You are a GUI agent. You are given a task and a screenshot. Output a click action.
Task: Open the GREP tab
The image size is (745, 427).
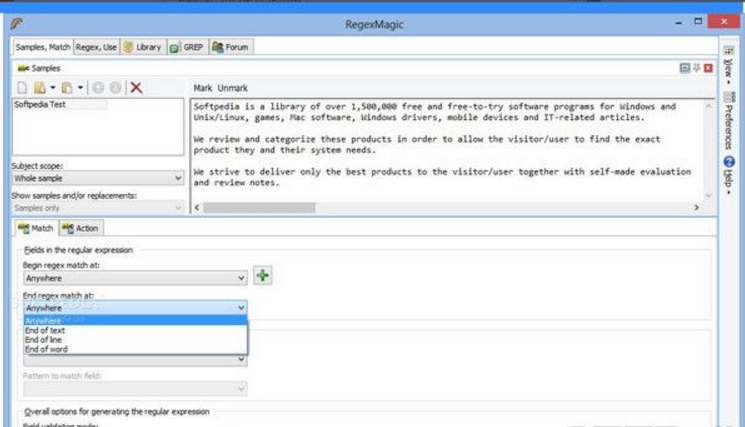(187, 47)
